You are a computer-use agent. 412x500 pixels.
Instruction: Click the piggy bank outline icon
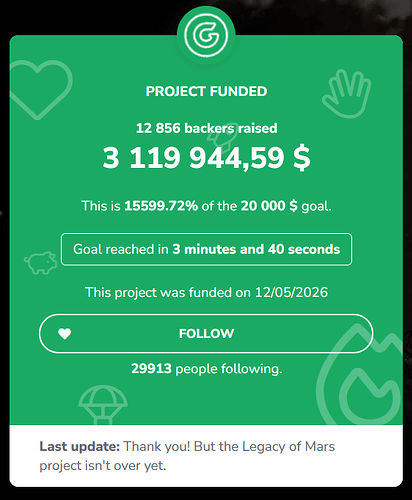tap(41, 263)
